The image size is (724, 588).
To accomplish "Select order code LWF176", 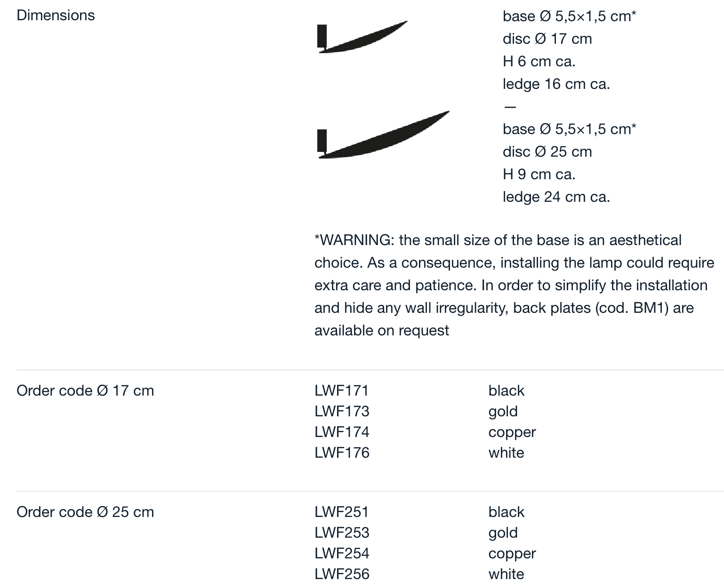I will click(x=342, y=453).
